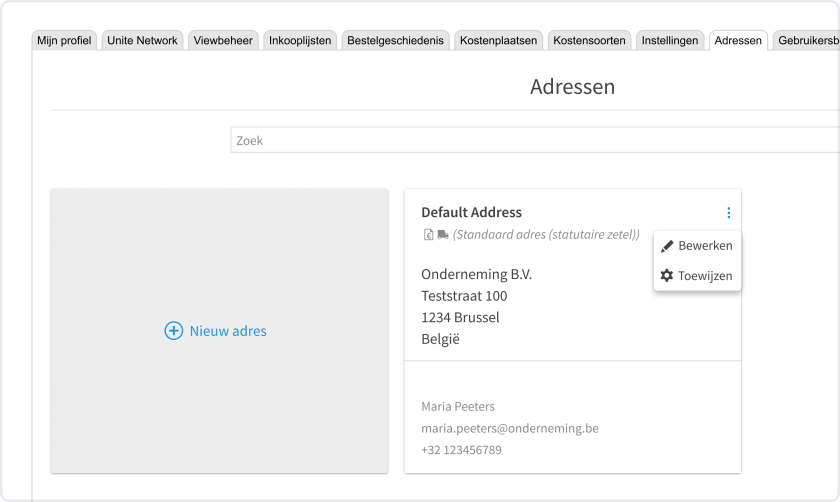Click the phone number +32 123456789
Screen dimensions: 840x502
pos(461,450)
